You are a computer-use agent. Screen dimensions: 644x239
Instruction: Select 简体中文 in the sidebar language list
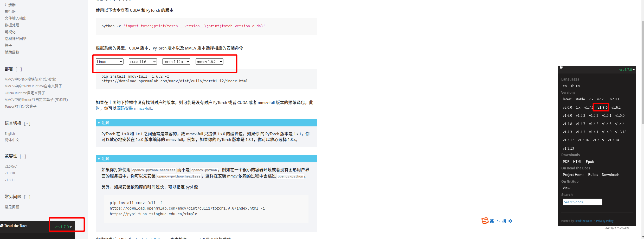(12, 140)
